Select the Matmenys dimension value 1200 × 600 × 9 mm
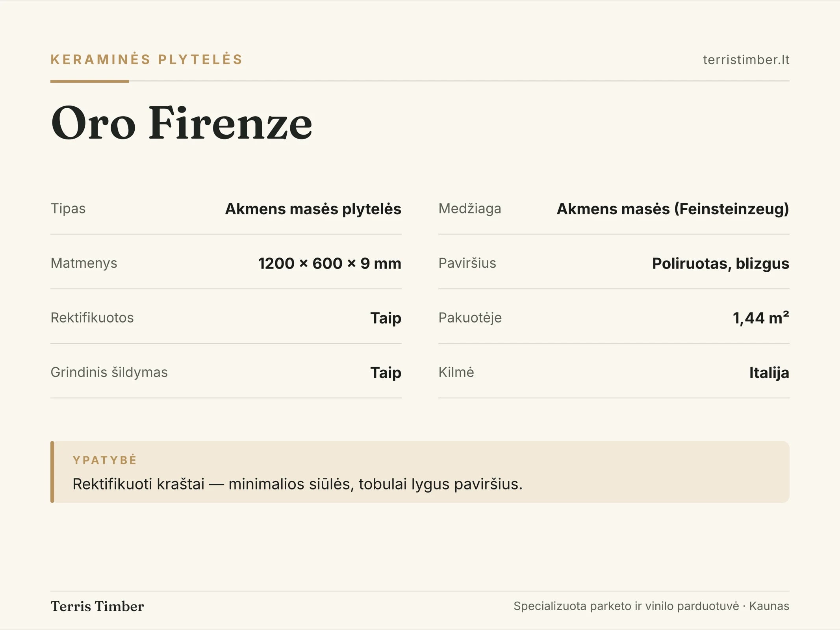The image size is (840, 630). [x=330, y=263]
